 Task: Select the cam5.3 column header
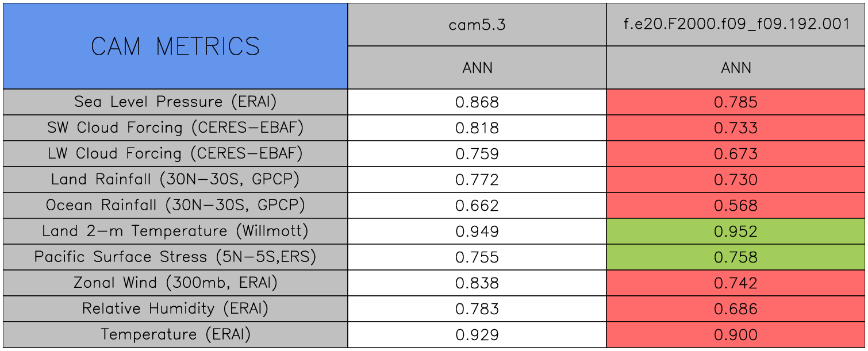(477, 25)
